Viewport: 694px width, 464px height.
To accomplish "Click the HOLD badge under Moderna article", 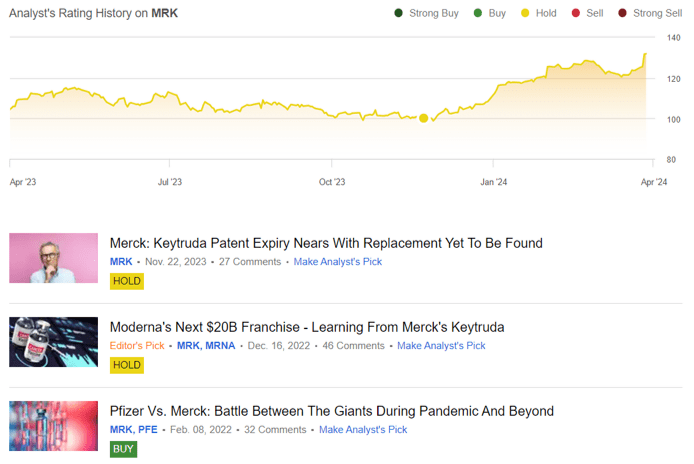I will click(127, 365).
